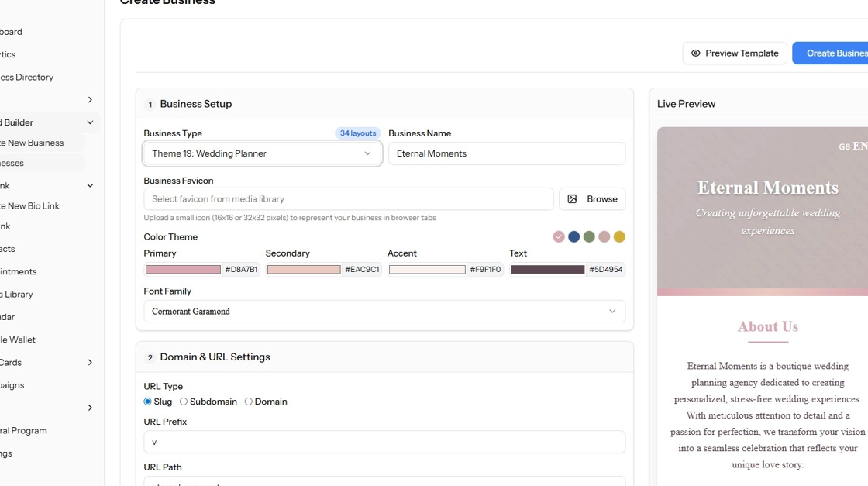This screenshot has height=486, width=868.
Task: Click the eye icon on Preview Template
Action: 695,53
